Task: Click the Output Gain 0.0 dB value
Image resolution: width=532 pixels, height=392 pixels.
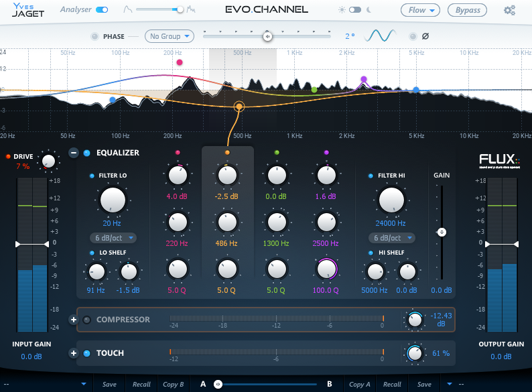Action: 501,356
